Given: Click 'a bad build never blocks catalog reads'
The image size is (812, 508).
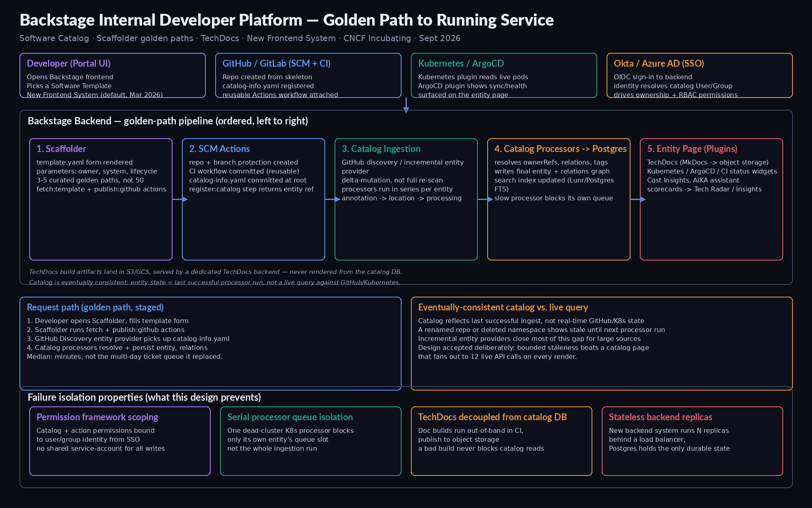Looking at the screenshot, I should pyautogui.click(x=481, y=448).
